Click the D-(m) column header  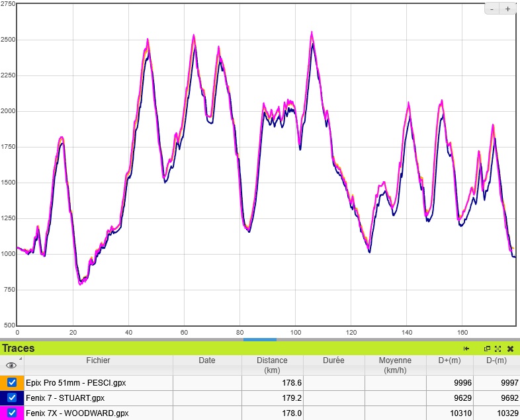[x=496, y=360]
